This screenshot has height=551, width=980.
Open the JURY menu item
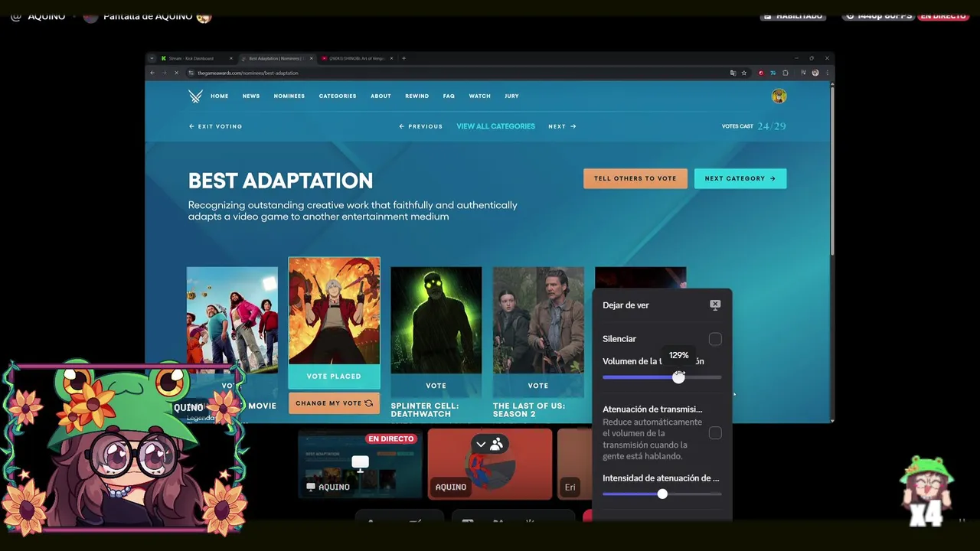point(511,96)
